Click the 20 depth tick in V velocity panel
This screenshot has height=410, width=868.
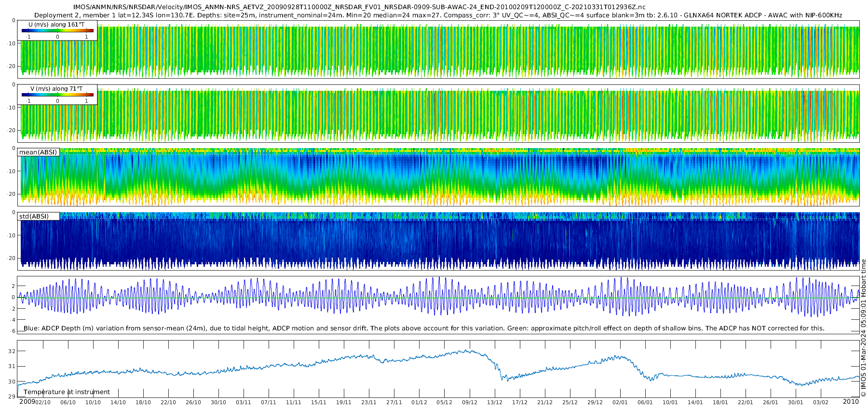tap(12, 130)
